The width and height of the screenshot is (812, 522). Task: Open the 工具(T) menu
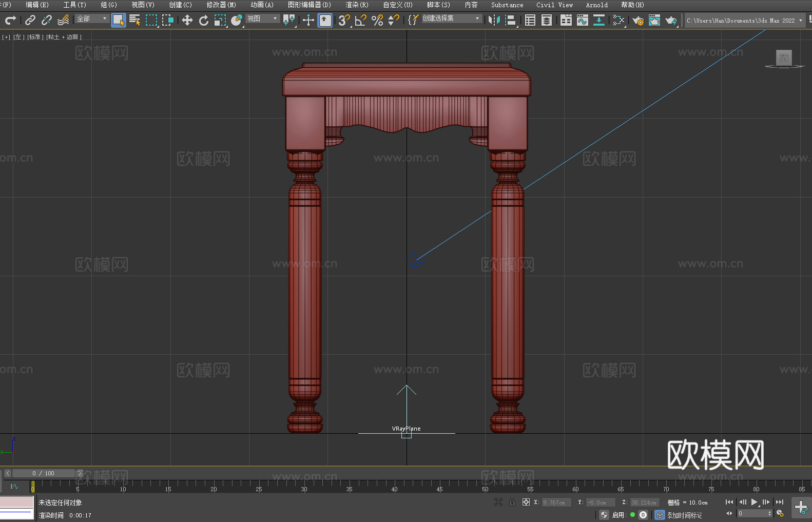[74, 5]
